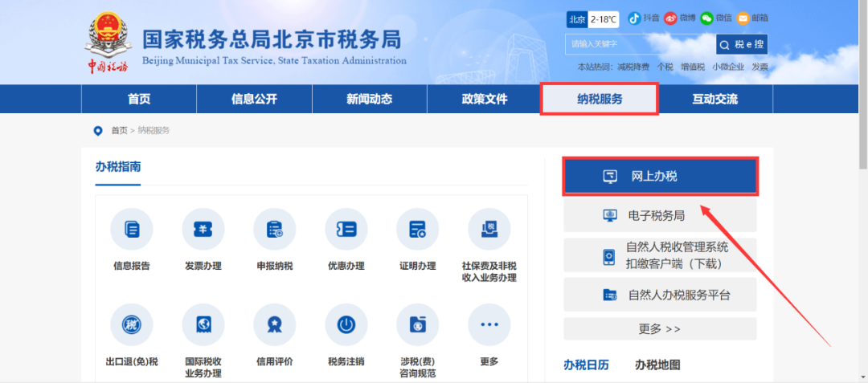
Task: Open the 信息公开 navigation item
Action: click(x=254, y=100)
